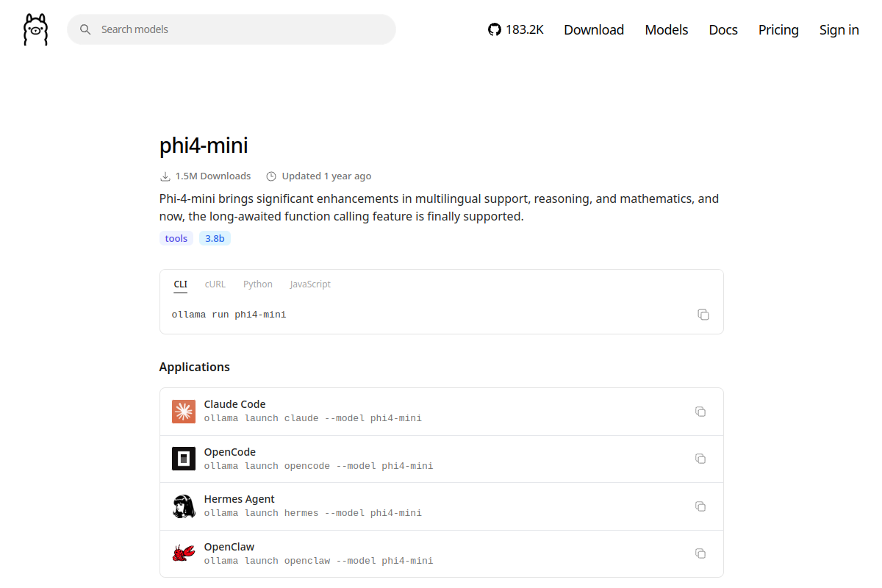Click the Claude Code app icon
The width and height of the screenshot is (882, 588).
tap(184, 412)
